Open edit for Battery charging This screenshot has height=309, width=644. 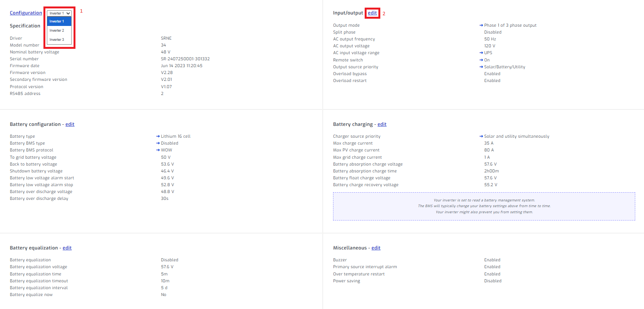pos(382,124)
